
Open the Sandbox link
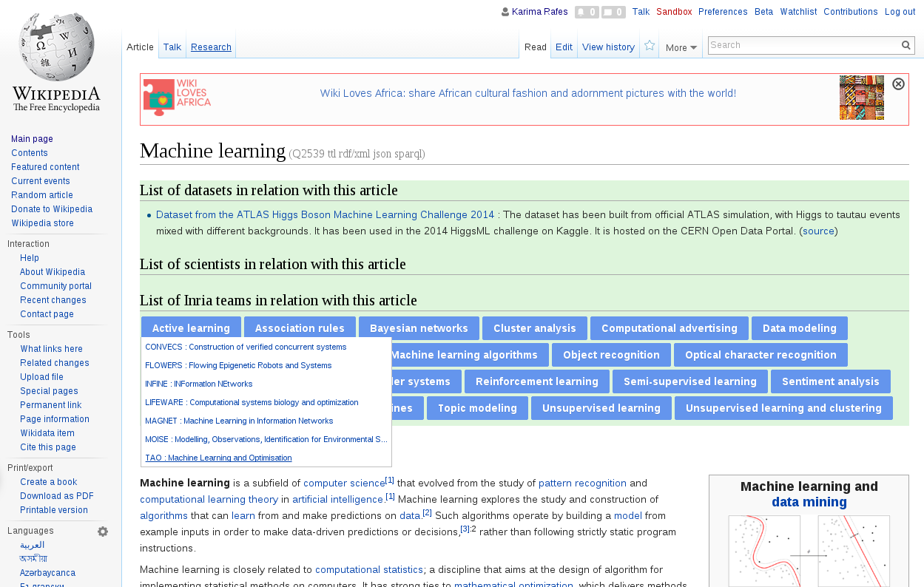[674, 12]
